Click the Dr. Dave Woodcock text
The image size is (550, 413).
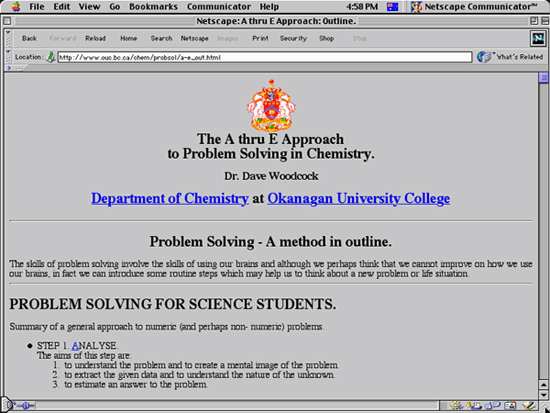click(271, 176)
